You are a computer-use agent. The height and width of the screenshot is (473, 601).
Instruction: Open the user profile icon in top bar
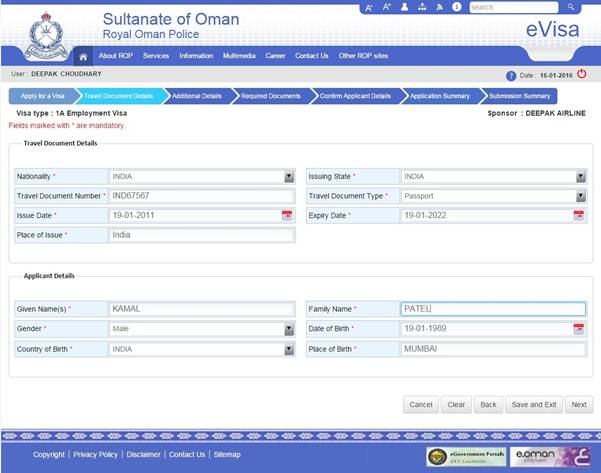pyautogui.click(x=404, y=7)
